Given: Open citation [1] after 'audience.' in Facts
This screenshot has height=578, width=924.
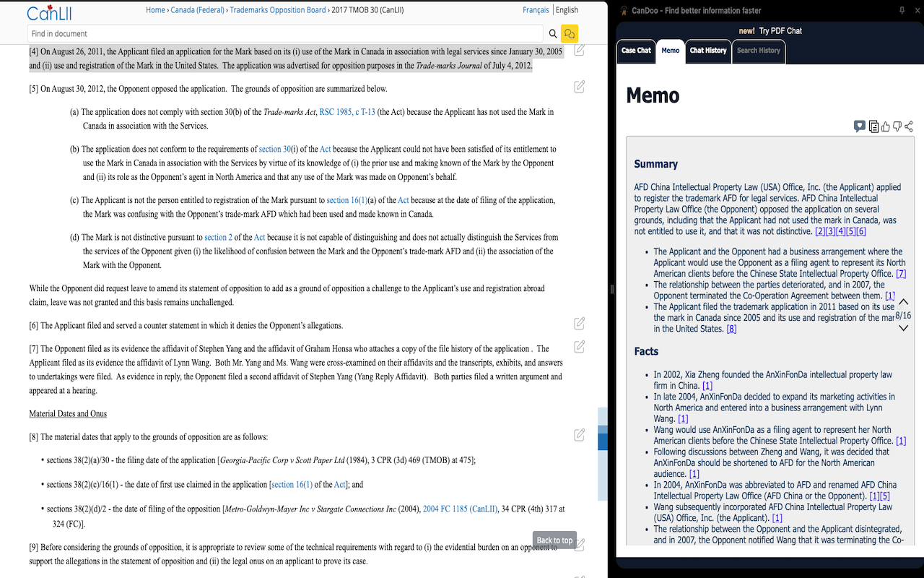Looking at the screenshot, I should (694, 474).
